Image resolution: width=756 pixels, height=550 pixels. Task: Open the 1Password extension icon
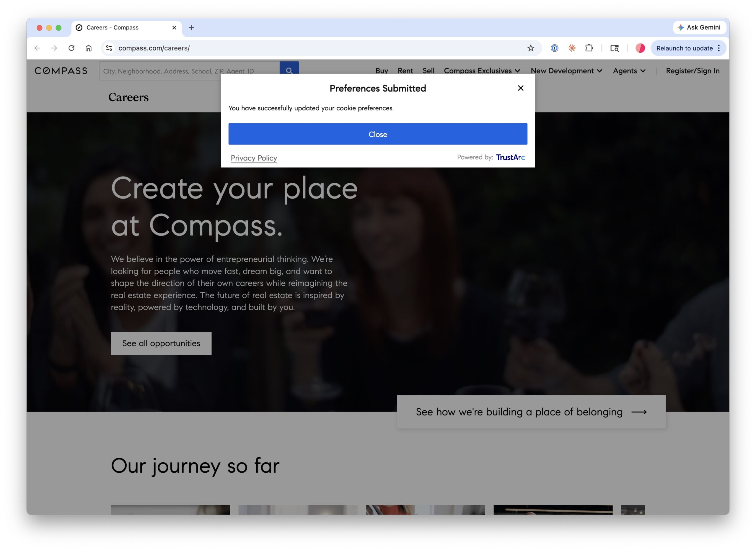[x=554, y=48]
